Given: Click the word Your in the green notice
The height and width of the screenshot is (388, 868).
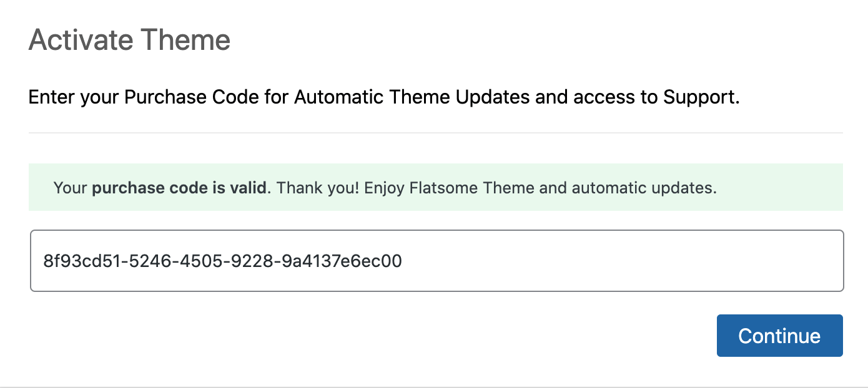Looking at the screenshot, I should (70, 188).
